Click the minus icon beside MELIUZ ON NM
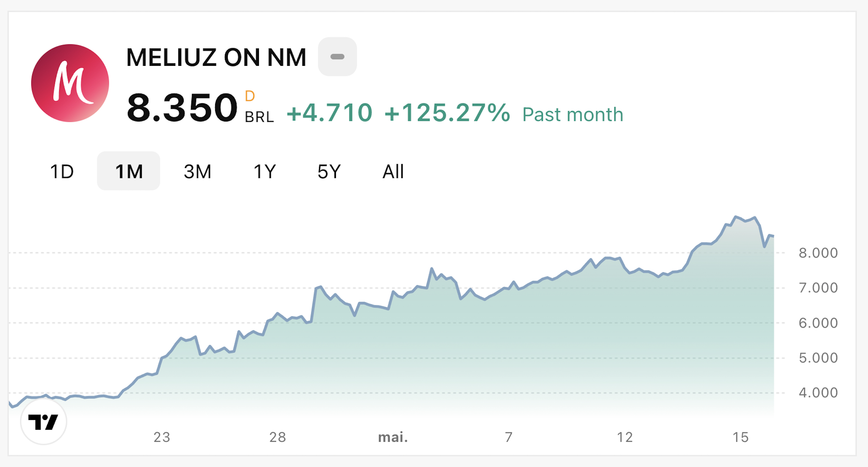 click(337, 56)
